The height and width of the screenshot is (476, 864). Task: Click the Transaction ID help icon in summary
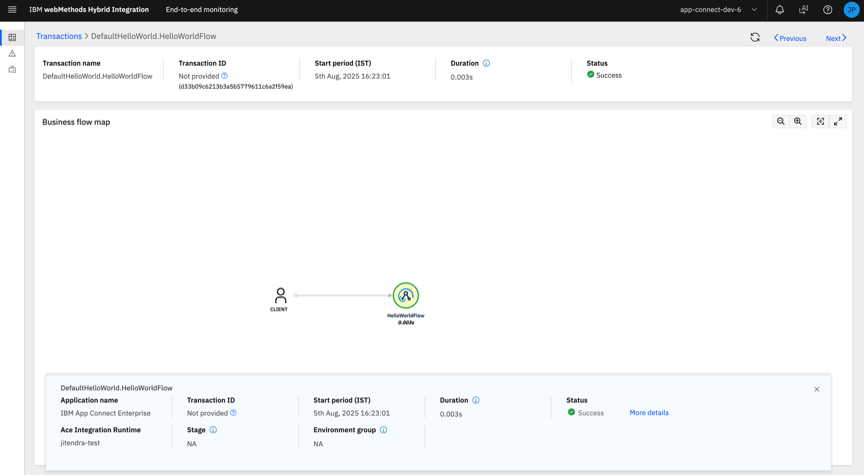(x=224, y=76)
